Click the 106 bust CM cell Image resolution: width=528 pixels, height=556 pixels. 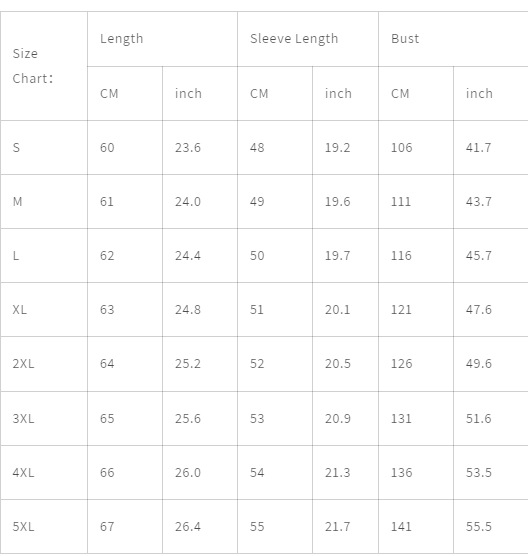[x=416, y=148]
